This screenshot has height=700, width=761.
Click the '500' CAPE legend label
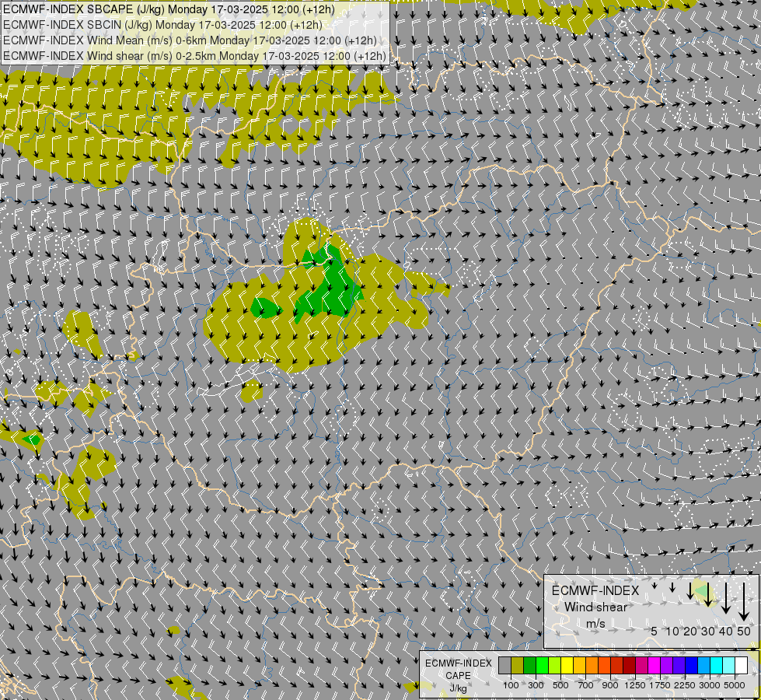[560, 685]
